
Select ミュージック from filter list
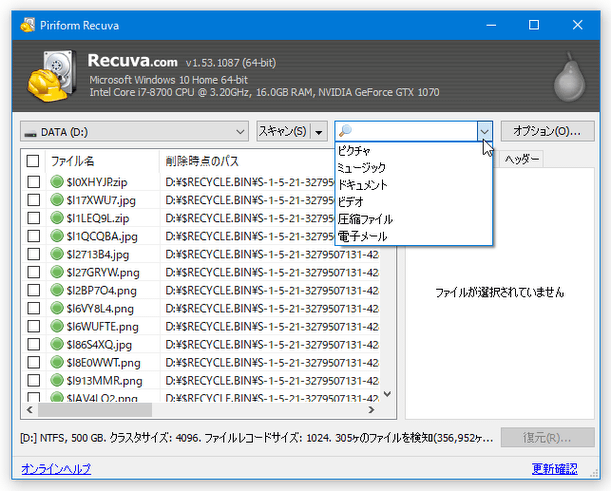click(413, 168)
